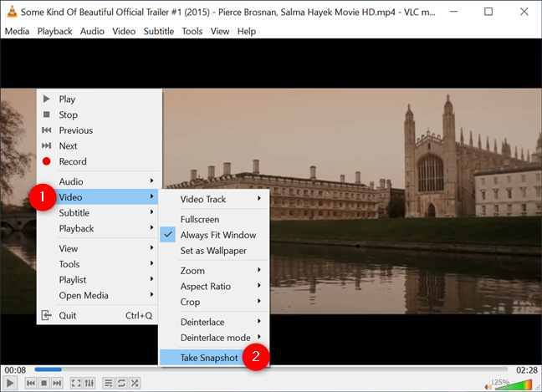Click the next media button in the bottom toolbar
Viewport: 542px width, 392px height.
click(x=57, y=383)
